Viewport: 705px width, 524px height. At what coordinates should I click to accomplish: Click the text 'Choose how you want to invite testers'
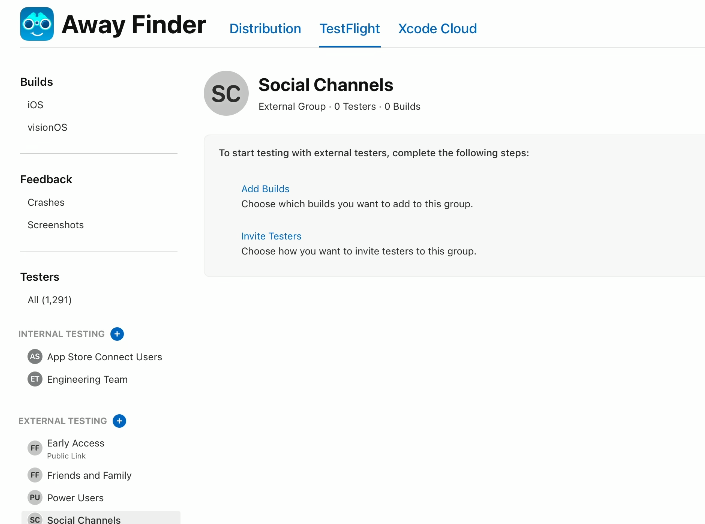pyautogui.click(x=358, y=251)
